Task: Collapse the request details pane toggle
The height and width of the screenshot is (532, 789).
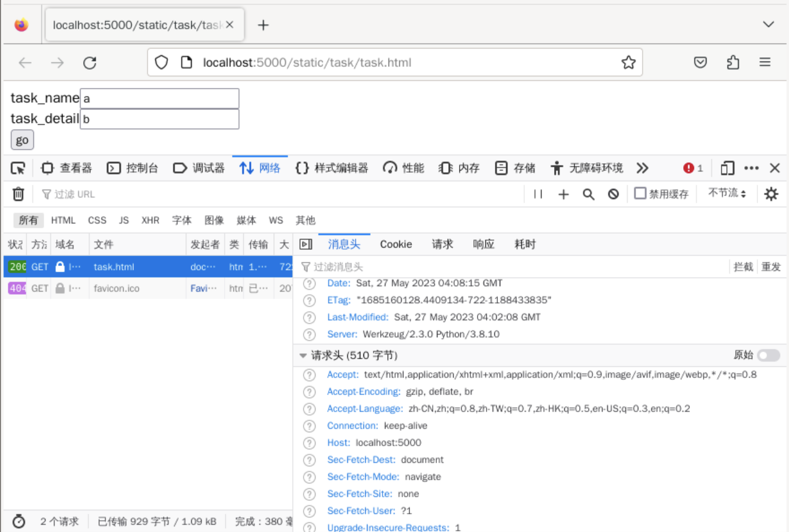Action: point(305,244)
